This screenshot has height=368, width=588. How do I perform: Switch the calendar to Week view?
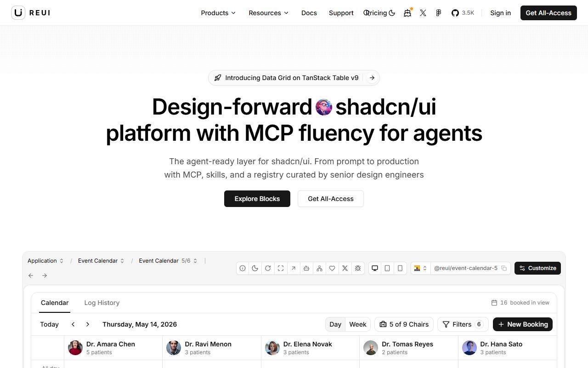(x=357, y=324)
